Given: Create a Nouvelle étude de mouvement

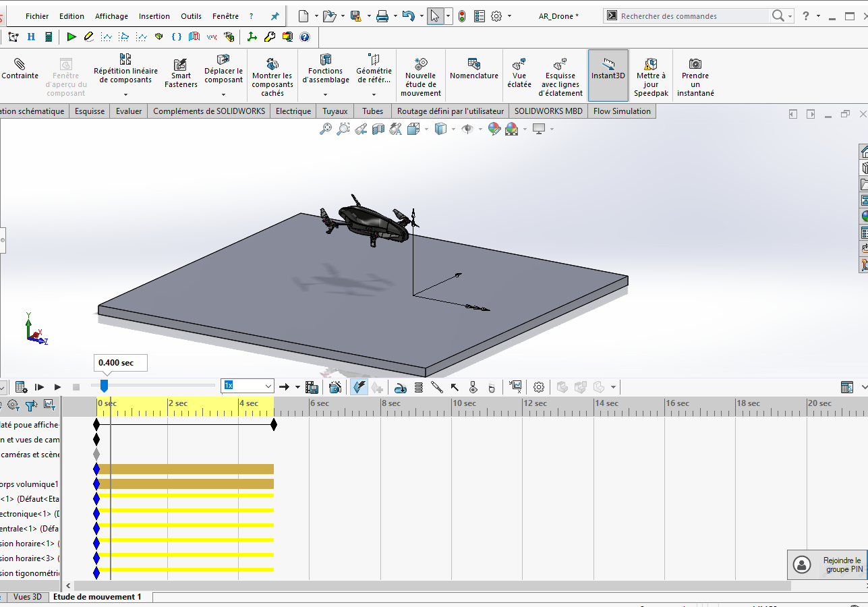Looking at the screenshot, I should pyautogui.click(x=421, y=77).
